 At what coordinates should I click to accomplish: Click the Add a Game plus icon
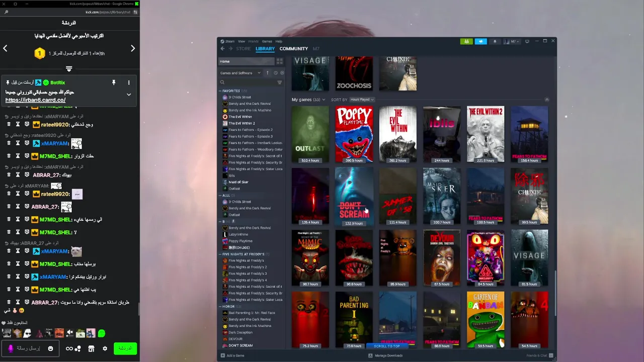(x=223, y=355)
